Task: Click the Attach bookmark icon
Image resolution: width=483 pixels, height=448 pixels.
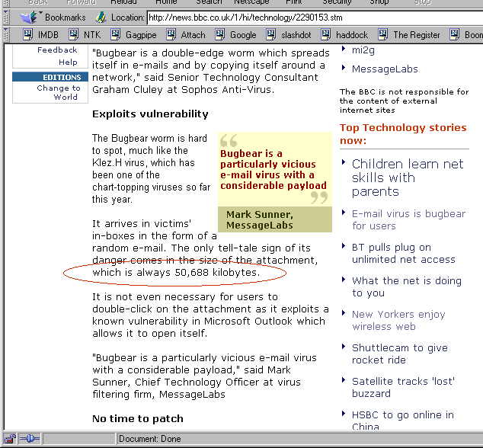Action: click(x=171, y=34)
